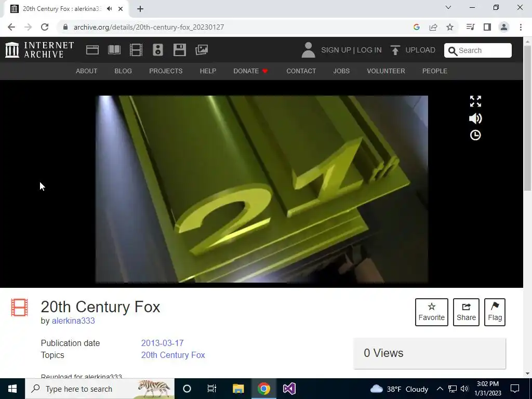The height and width of the screenshot is (399, 532).
Task: Open BLOG in navigation bar
Action: (x=123, y=71)
